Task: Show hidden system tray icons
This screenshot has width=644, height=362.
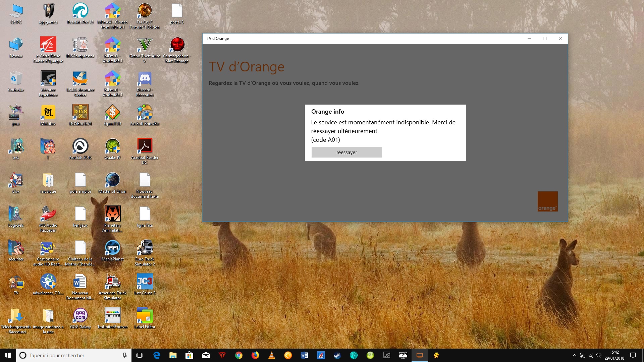Action: tap(574, 355)
